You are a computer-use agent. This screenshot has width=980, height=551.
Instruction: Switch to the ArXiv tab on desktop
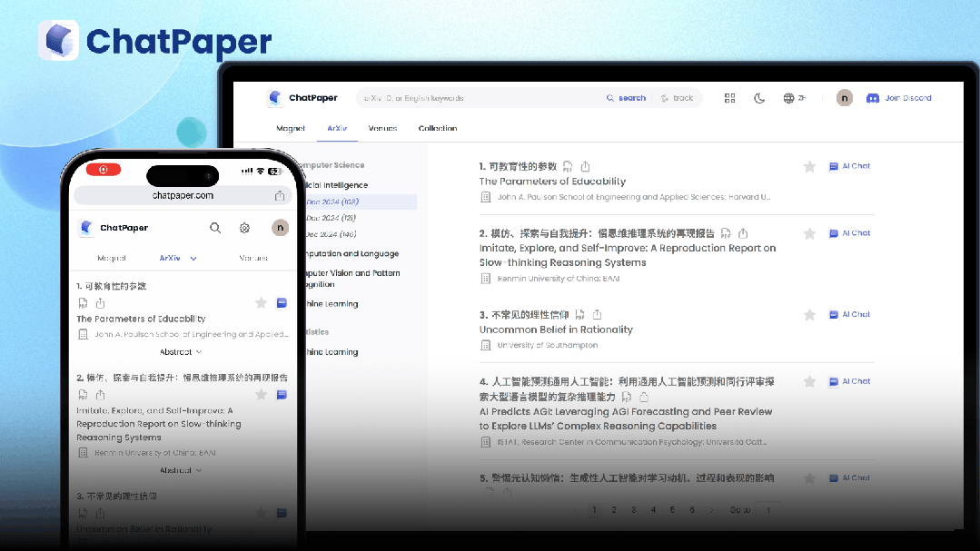(337, 128)
